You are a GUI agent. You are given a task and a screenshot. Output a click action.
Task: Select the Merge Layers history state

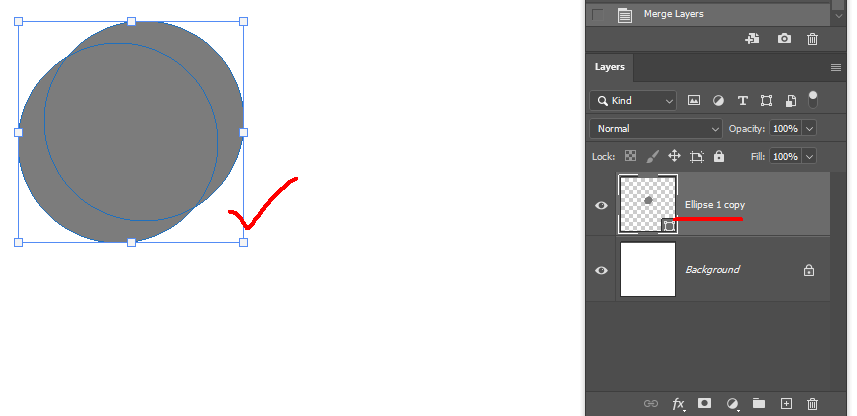[708, 14]
